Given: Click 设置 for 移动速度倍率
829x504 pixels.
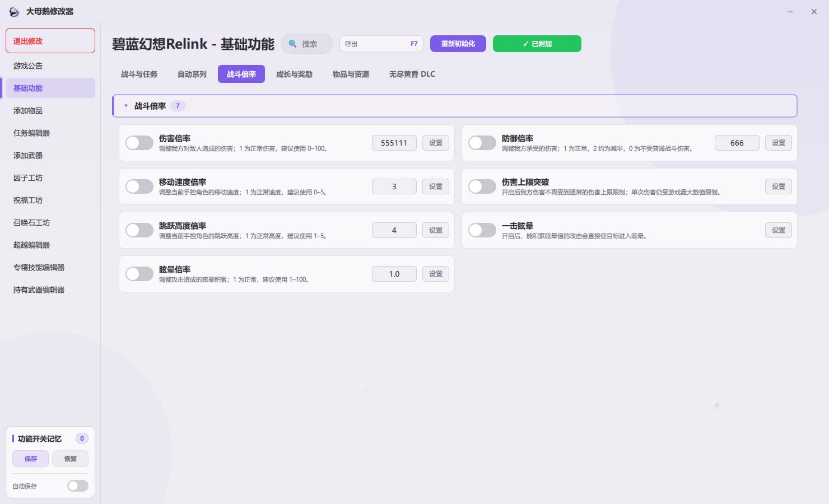Looking at the screenshot, I should point(436,186).
